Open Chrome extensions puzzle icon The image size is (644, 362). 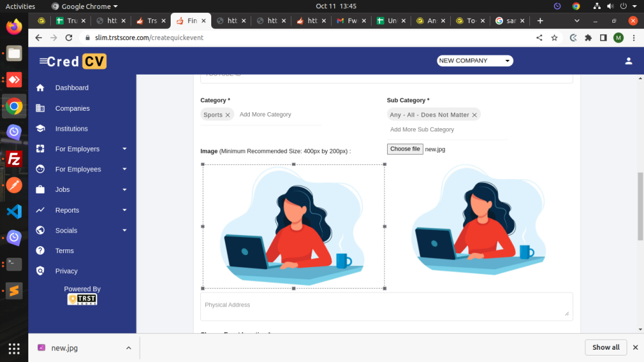click(588, 38)
